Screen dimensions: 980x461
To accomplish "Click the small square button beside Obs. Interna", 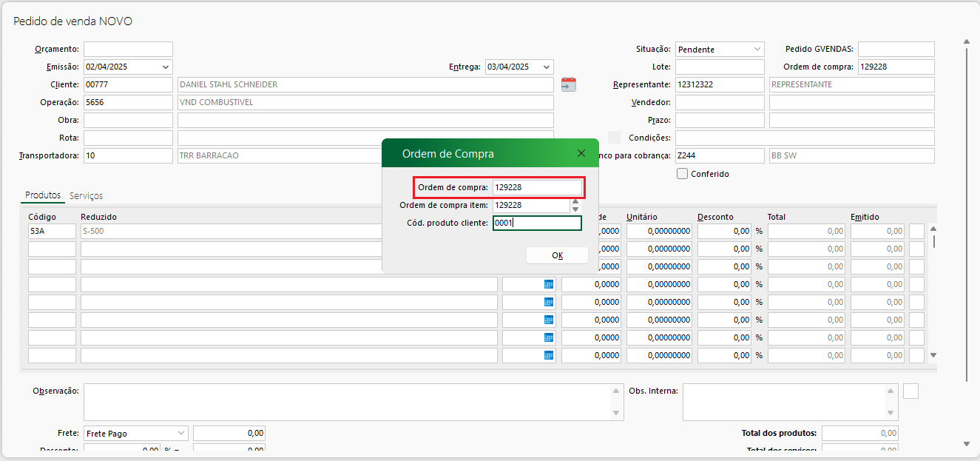I will tap(911, 391).
